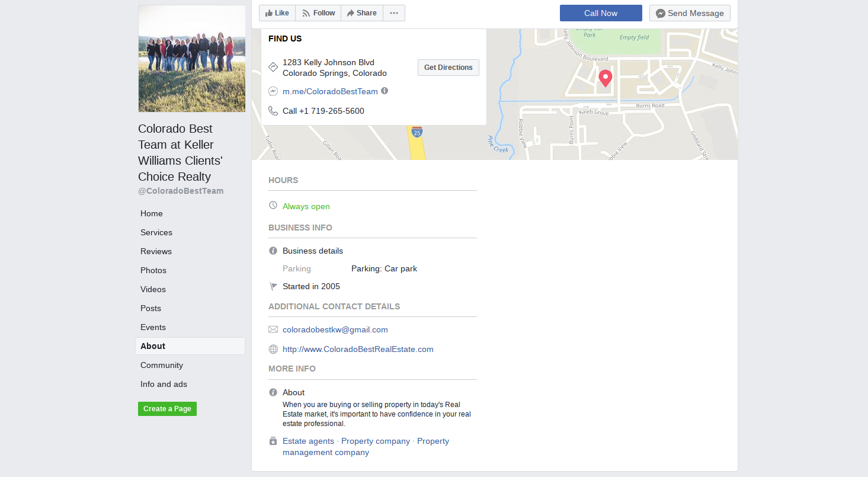Open Property company category link
The width and height of the screenshot is (868, 477).
376,441
